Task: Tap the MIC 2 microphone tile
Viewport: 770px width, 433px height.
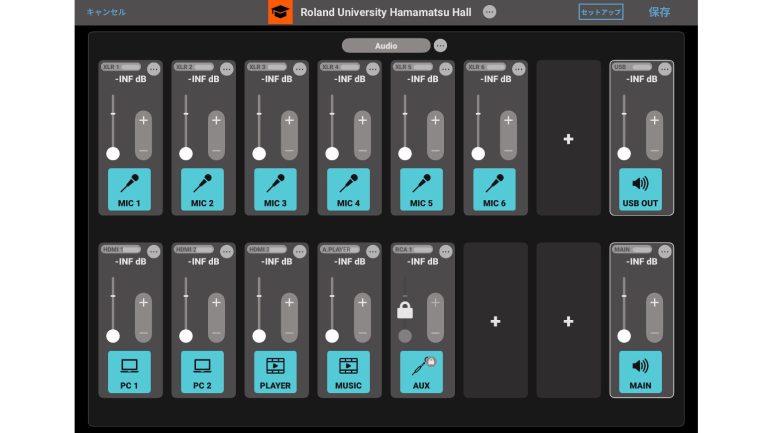Action: [x=202, y=189]
